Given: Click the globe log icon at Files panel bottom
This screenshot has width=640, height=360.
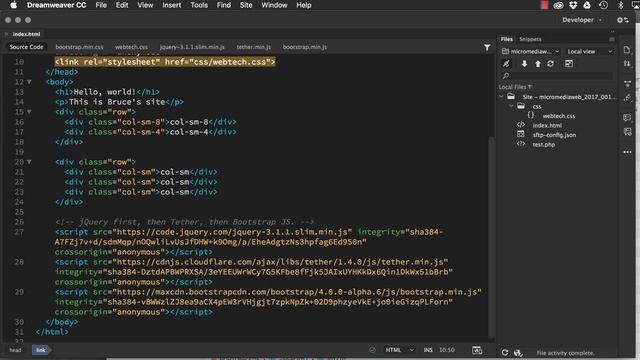Looking at the screenshot, I should coord(518,353).
